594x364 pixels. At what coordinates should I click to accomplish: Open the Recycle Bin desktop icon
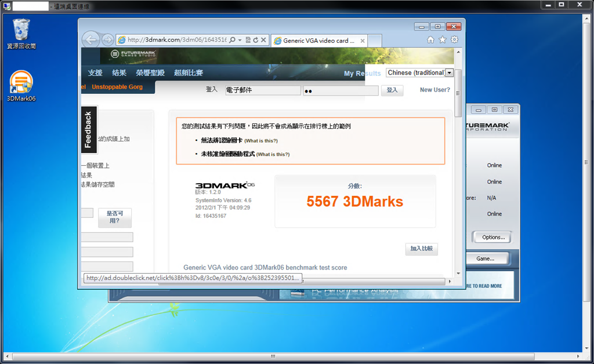point(21,34)
